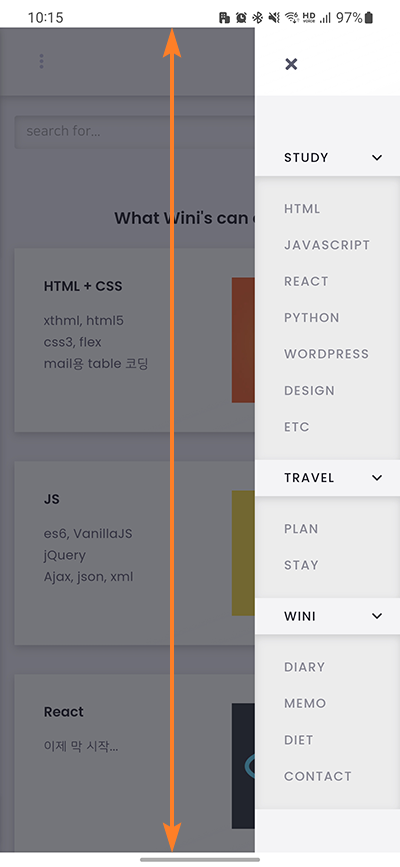Open the WORDPRESS category

[326, 354]
